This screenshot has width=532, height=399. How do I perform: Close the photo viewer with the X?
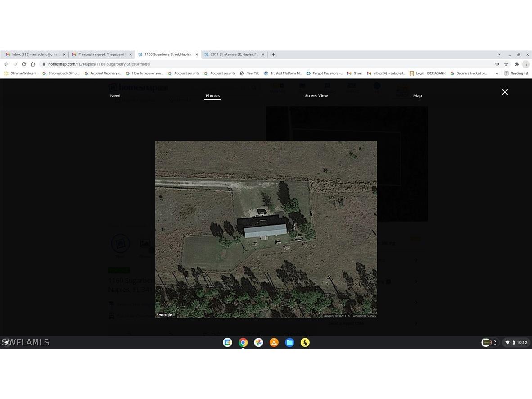click(x=505, y=92)
